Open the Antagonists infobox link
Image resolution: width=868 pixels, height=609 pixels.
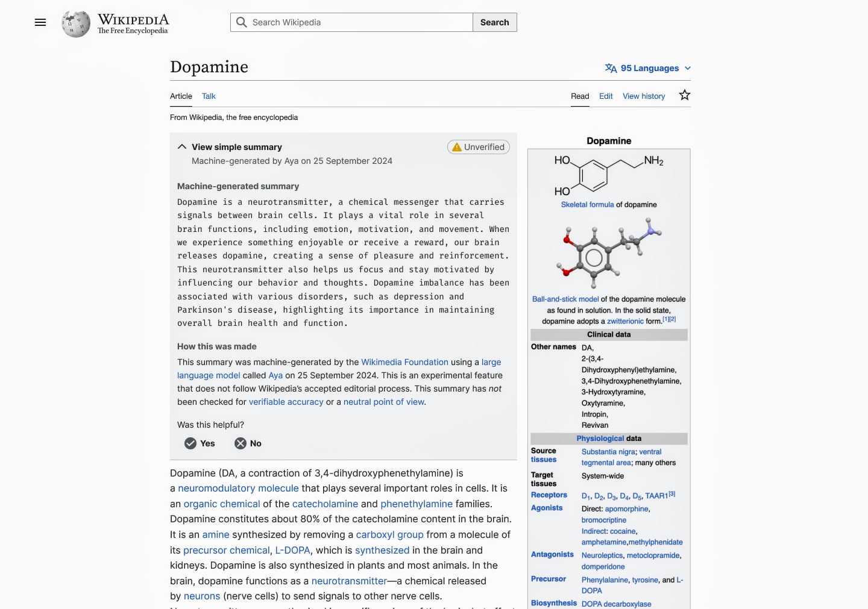click(552, 555)
